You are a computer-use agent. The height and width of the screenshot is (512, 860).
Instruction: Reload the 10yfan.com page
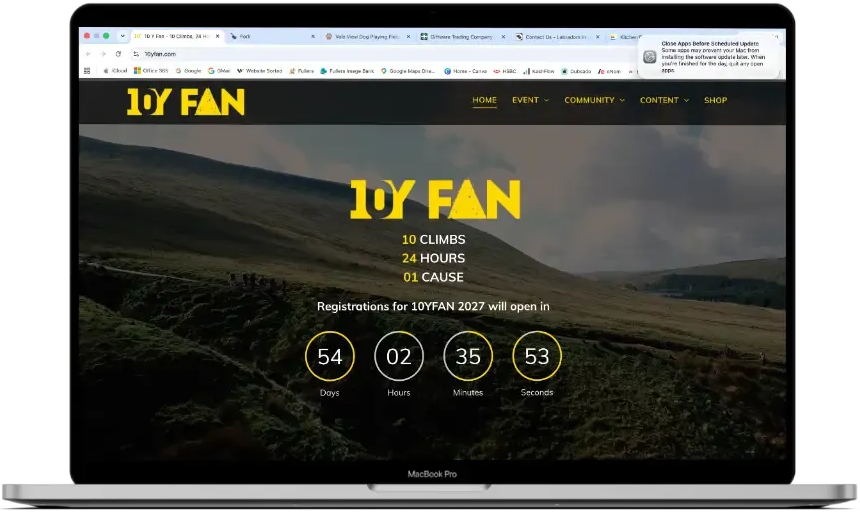click(118, 54)
